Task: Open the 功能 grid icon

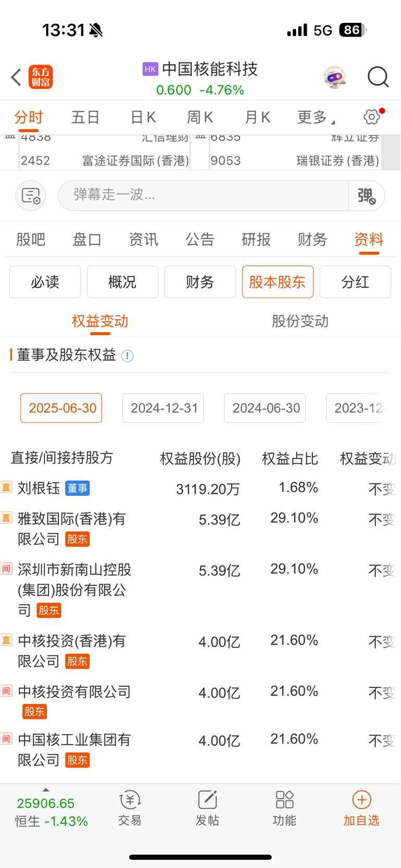Action: [284, 800]
